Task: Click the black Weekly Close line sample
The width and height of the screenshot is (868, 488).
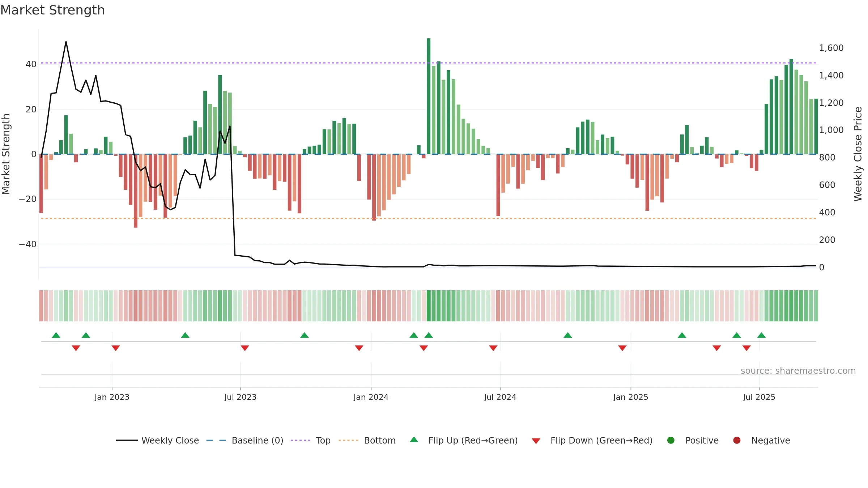Action: [x=127, y=440]
